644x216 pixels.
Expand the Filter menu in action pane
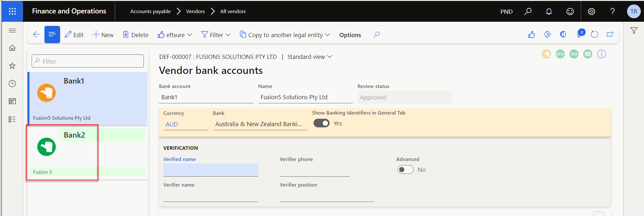click(x=216, y=35)
